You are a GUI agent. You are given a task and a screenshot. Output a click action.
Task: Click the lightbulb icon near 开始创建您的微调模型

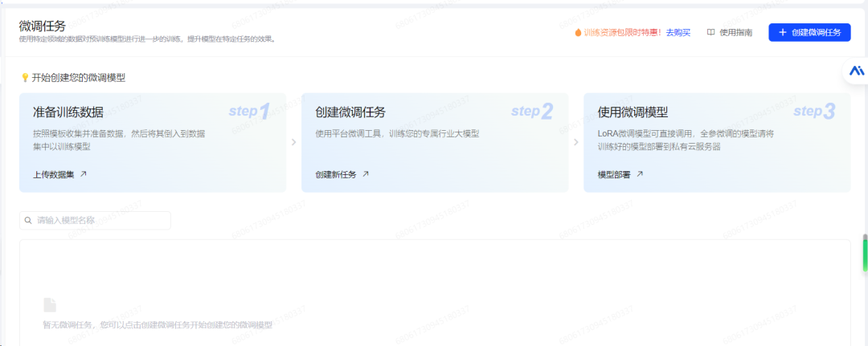click(x=25, y=78)
